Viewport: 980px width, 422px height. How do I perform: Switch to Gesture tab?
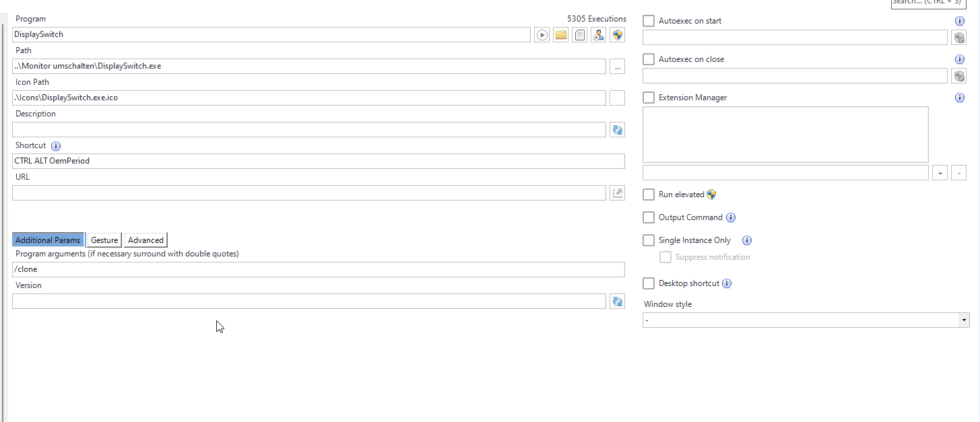click(104, 240)
